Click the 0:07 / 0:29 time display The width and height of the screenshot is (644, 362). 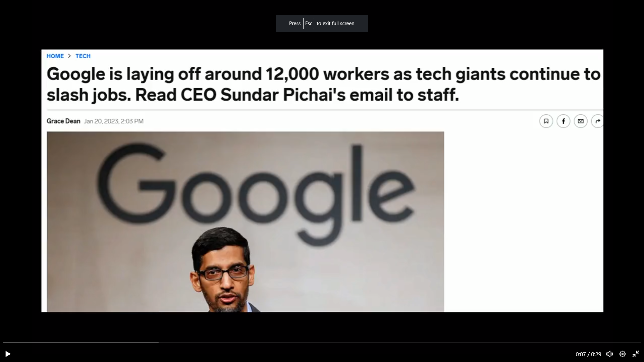tap(588, 354)
